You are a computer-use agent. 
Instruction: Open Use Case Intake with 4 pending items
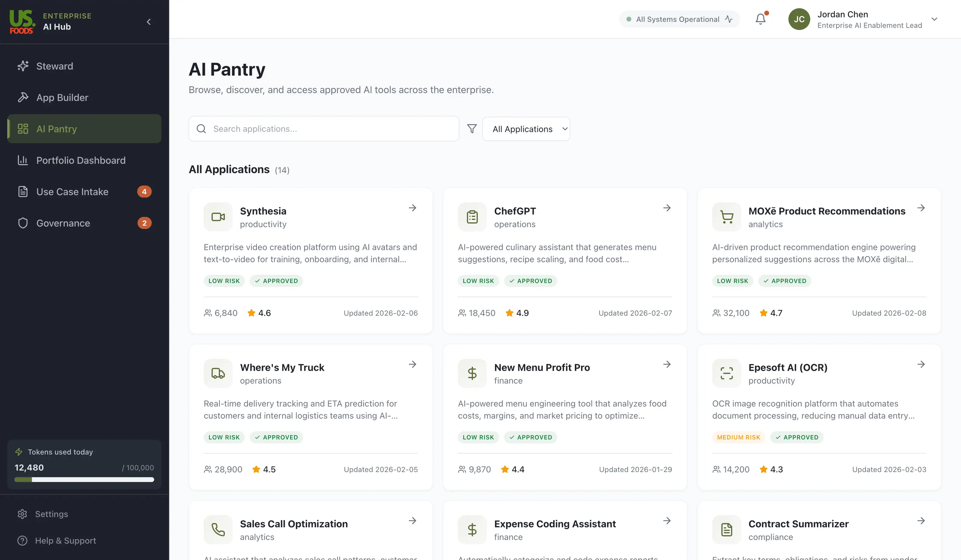[x=72, y=192]
